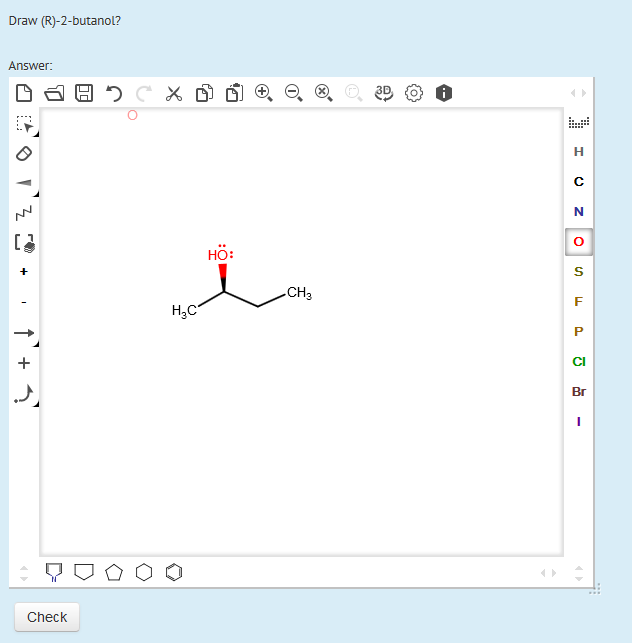The width and height of the screenshot is (632, 643).
Task: Paste from clipboard icon
Action: (x=234, y=93)
